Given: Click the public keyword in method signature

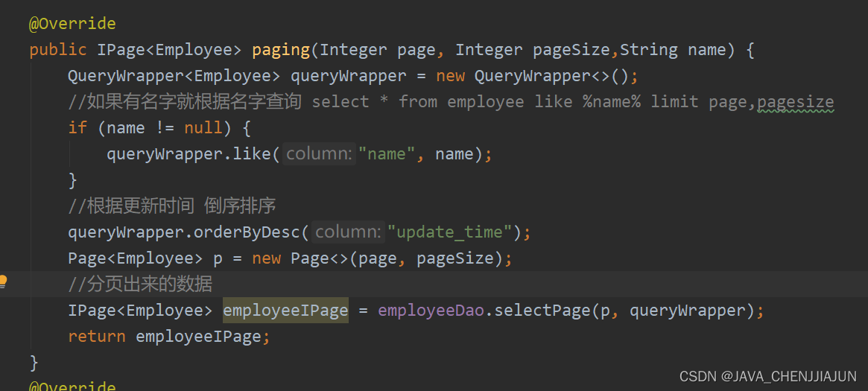Looking at the screenshot, I should pyautogui.click(x=58, y=51).
